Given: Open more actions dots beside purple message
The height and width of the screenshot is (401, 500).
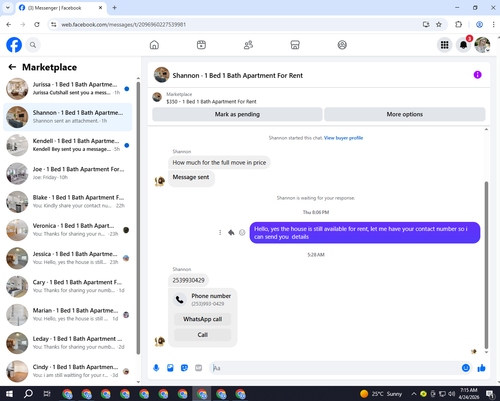Looking at the screenshot, I should 220,232.
